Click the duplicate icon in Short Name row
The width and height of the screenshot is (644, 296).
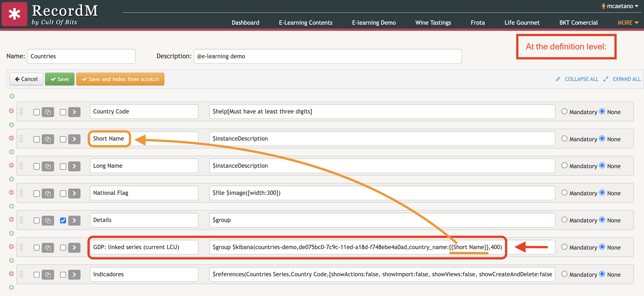tap(48, 139)
